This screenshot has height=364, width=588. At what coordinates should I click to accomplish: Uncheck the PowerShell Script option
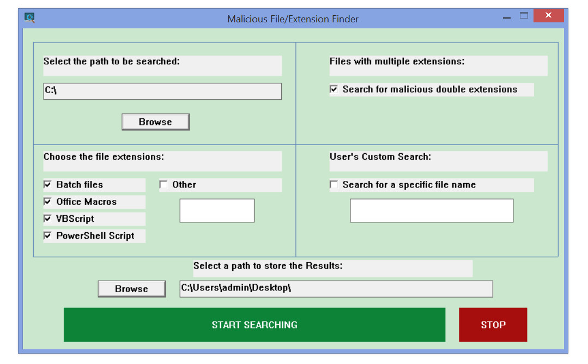47,235
